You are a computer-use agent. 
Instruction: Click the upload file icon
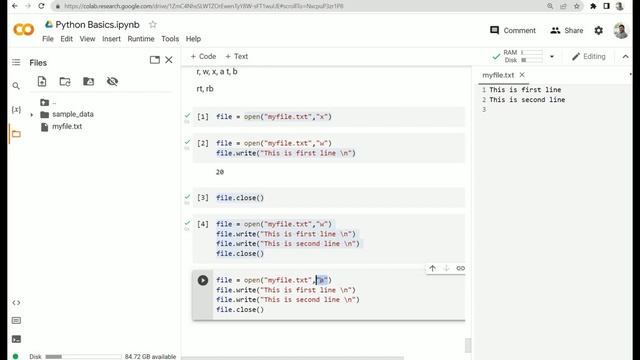(42, 81)
